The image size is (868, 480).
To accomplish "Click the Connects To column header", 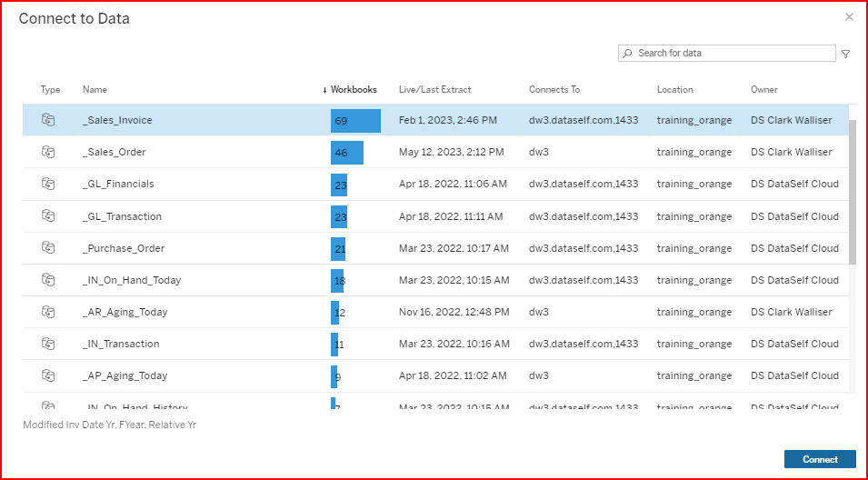I will [x=554, y=90].
